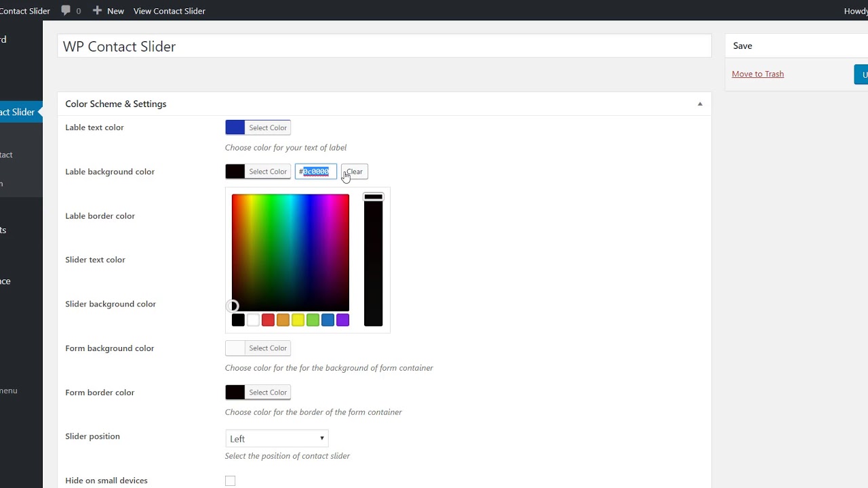This screenshot has height=488, width=868.
Task: Click inside the color picker saturation square
Action: point(290,252)
